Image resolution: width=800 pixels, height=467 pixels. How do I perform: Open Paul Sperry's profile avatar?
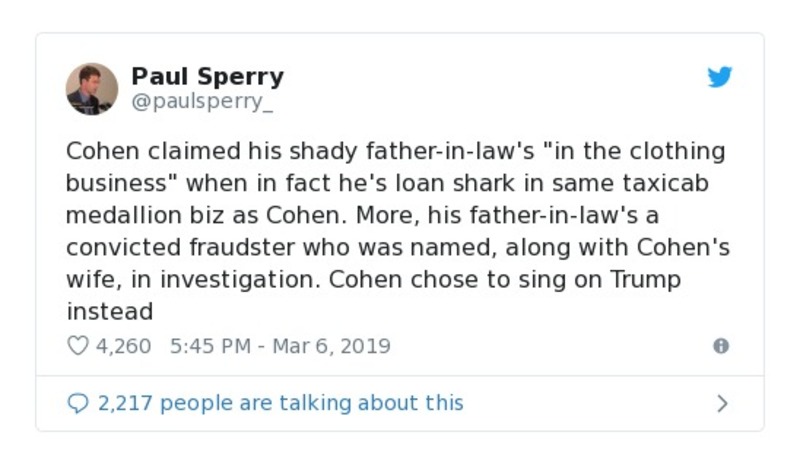coord(92,89)
